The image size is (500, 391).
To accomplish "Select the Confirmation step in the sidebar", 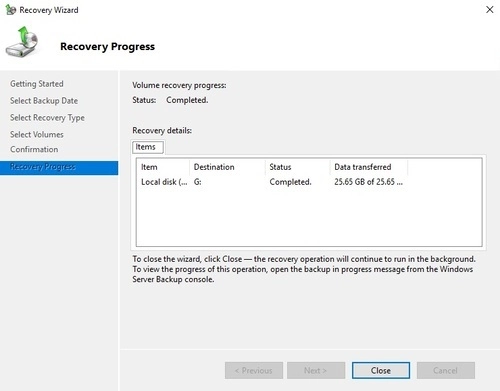I will 34,149.
